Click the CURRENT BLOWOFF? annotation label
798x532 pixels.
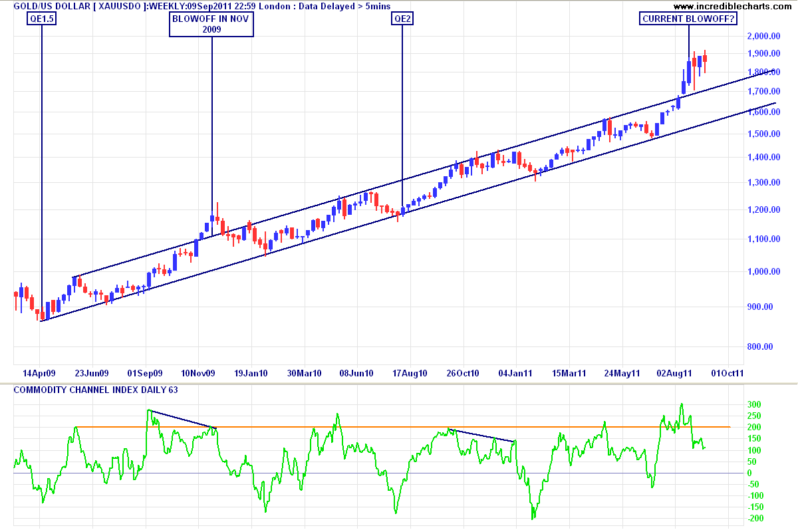pos(689,19)
